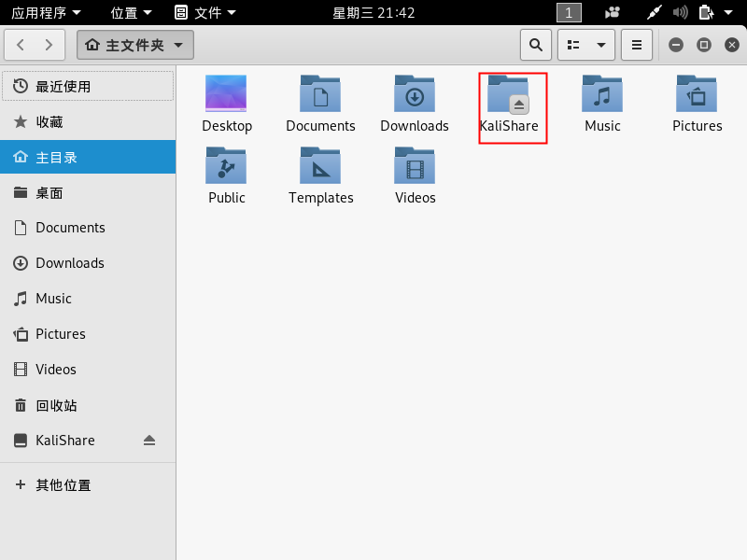Open Downloads in the sidebar

click(x=88, y=263)
